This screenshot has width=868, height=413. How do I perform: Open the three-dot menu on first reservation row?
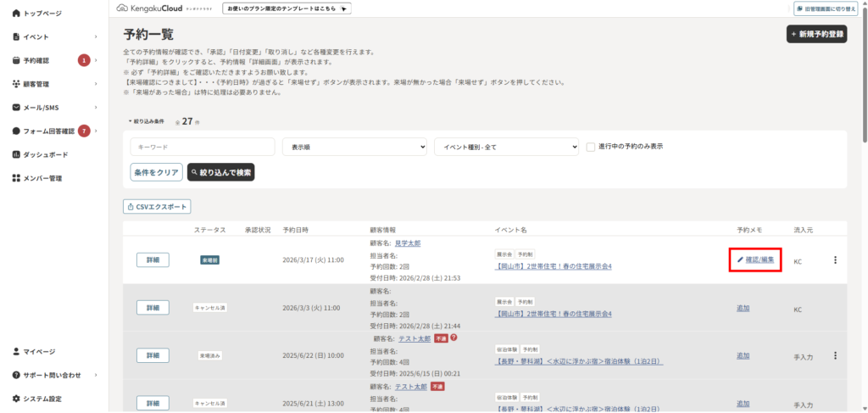(835, 260)
